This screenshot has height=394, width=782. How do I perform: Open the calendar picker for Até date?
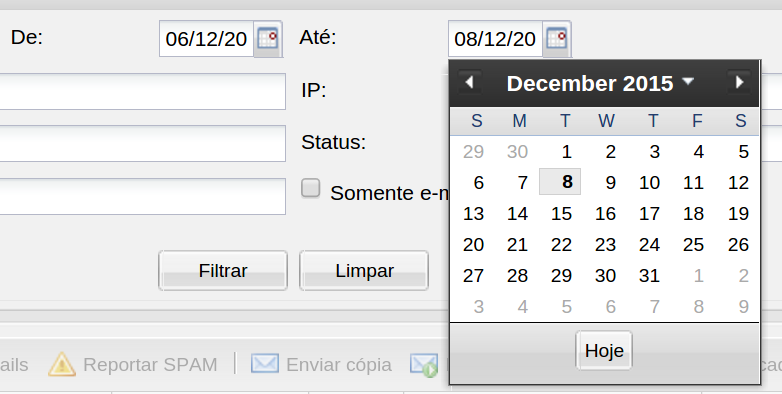pos(557,38)
